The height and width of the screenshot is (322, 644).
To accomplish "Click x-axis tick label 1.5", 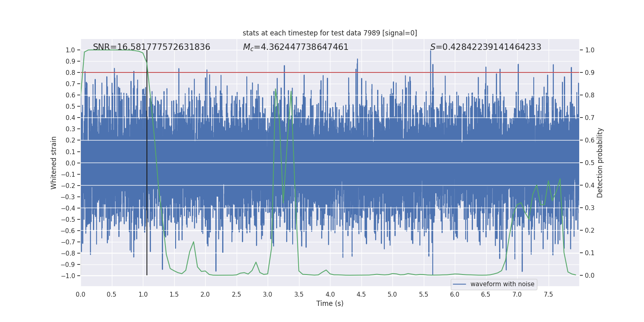I will pyautogui.click(x=174, y=295).
